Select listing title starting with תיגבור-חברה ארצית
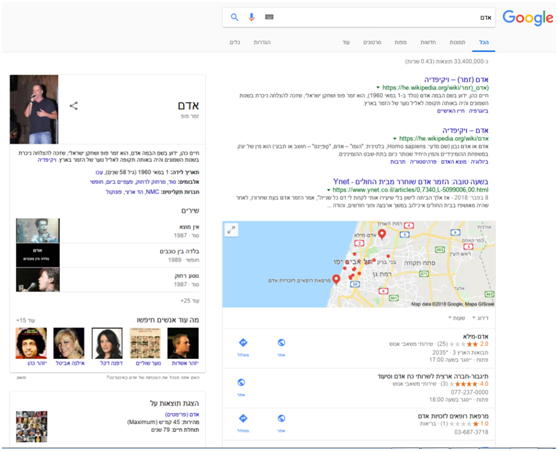This screenshot has width=558, height=451. pos(433,376)
